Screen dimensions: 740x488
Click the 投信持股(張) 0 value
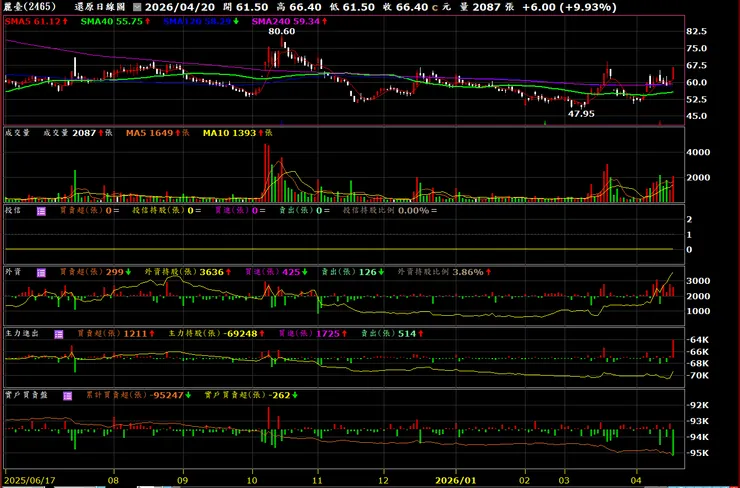tap(167, 210)
